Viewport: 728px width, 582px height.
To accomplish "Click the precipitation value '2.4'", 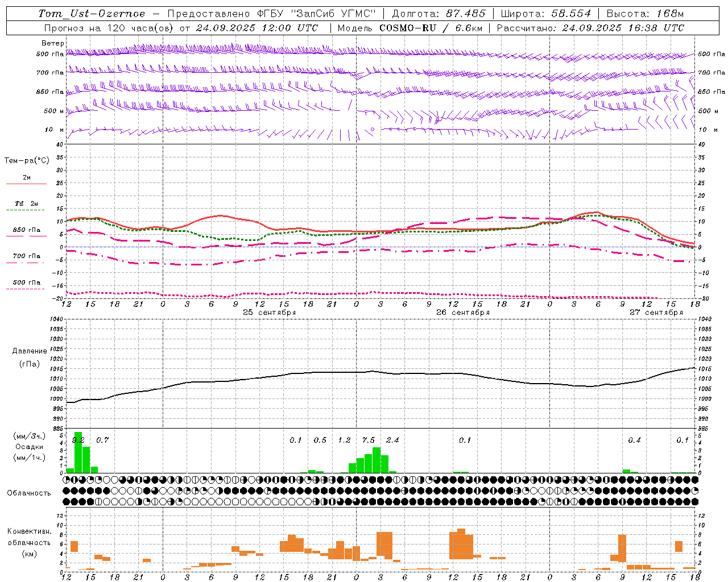I will tap(392, 440).
